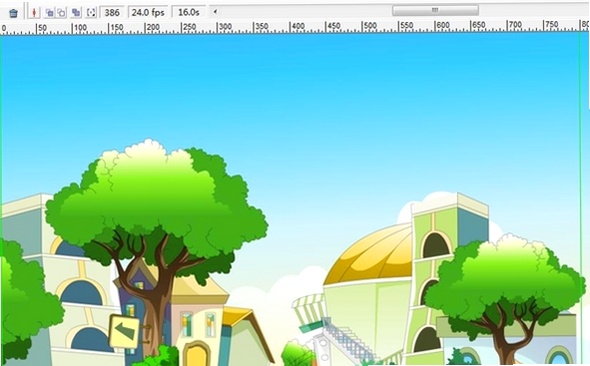Click the current frame field showing 386
590x366 pixels.
click(112, 12)
